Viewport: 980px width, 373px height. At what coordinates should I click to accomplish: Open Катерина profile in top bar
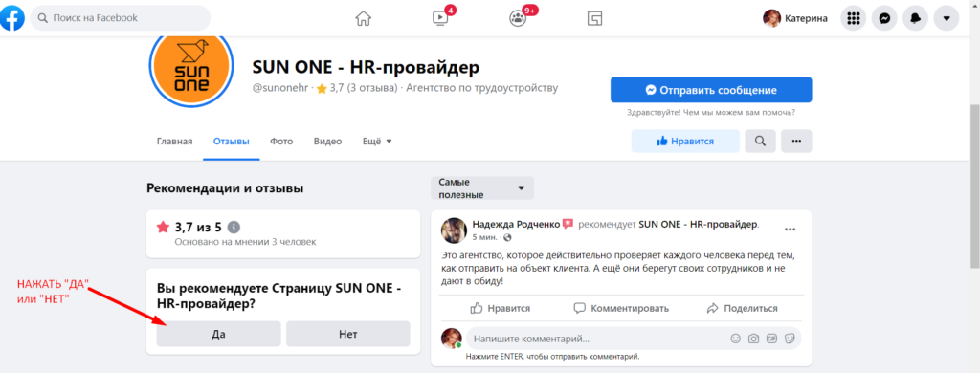[795, 19]
